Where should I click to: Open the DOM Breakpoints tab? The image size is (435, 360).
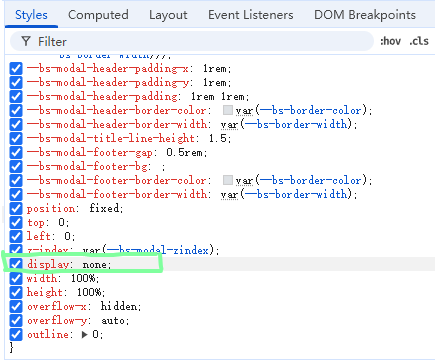365,15
